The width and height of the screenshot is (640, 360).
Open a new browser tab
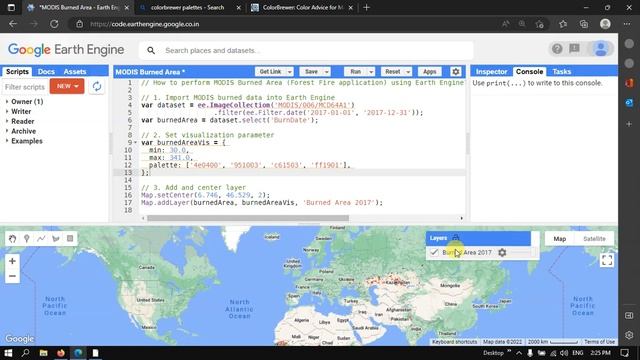coord(366,7)
